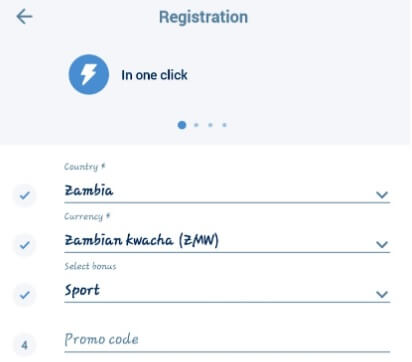The height and width of the screenshot is (362, 412).
Task: Expand the Currency dropdown chevron
Action: click(382, 244)
